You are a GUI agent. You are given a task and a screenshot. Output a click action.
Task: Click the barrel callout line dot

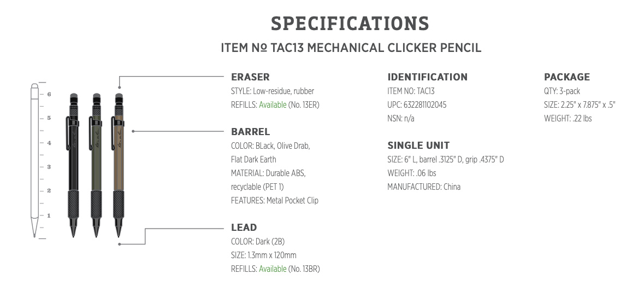(133, 131)
